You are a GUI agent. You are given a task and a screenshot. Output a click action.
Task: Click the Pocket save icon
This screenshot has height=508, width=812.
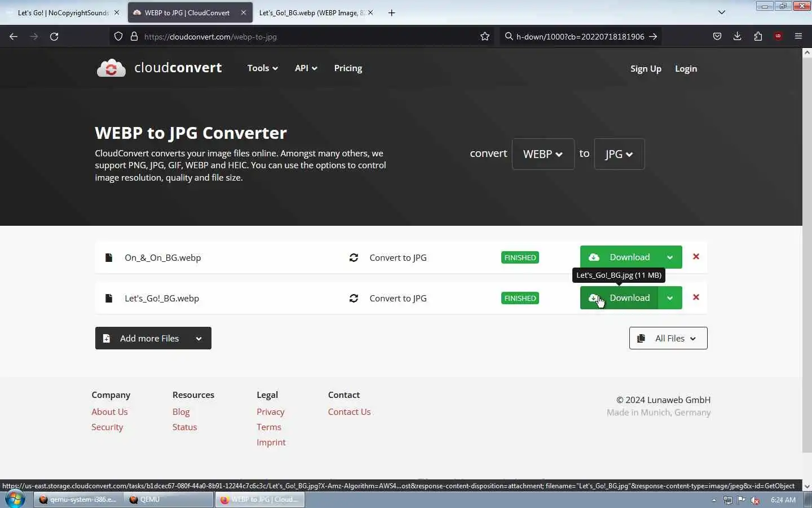click(x=717, y=37)
